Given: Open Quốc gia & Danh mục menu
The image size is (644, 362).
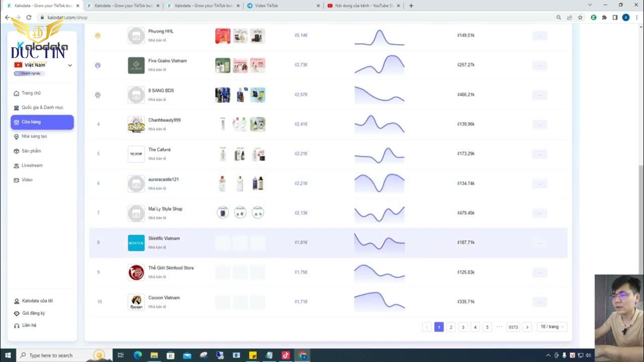Looking at the screenshot, I should click(38, 108).
